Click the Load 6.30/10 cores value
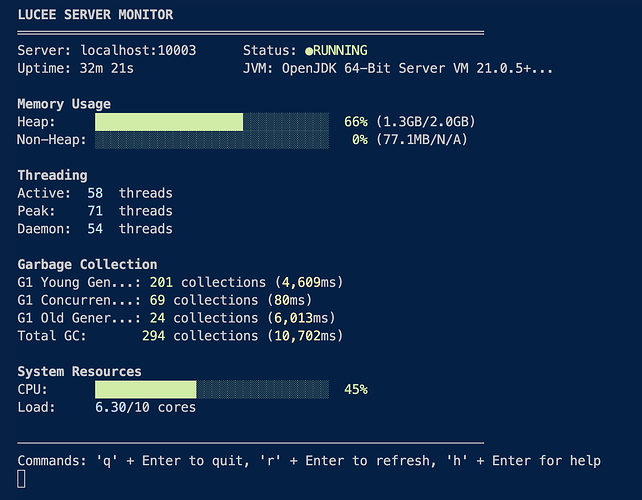The image size is (642, 500). (145, 408)
